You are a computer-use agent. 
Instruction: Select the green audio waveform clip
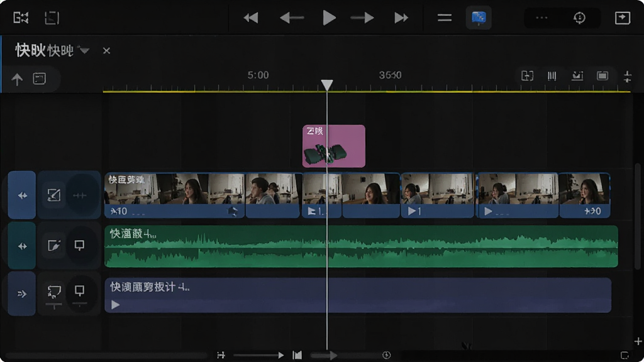[x=362, y=246]
